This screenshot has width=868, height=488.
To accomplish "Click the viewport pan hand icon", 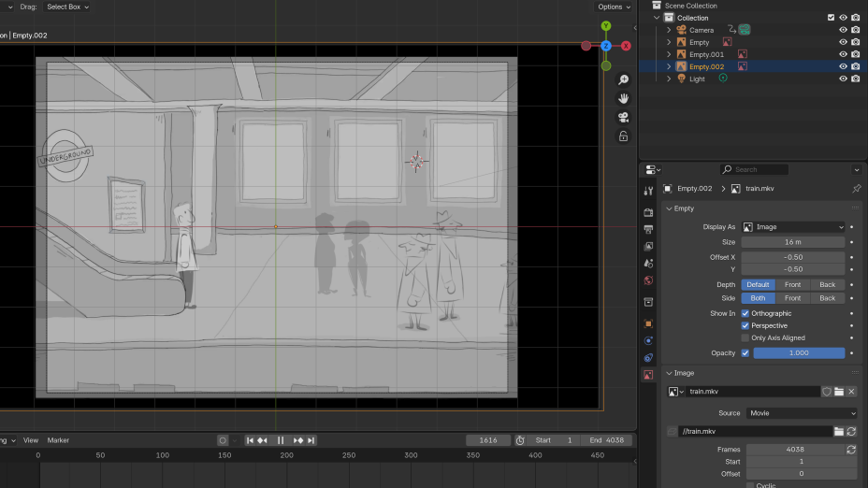I will [623, 98].
